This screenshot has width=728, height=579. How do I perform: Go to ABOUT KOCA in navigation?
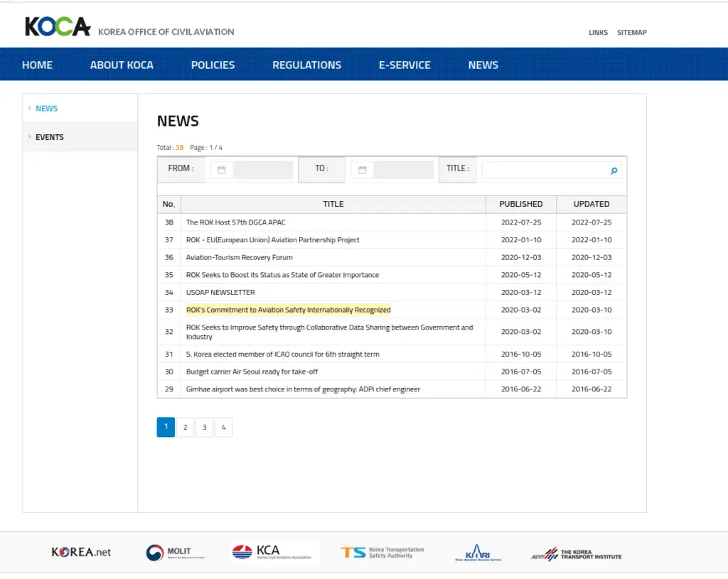tap(122, 65)
